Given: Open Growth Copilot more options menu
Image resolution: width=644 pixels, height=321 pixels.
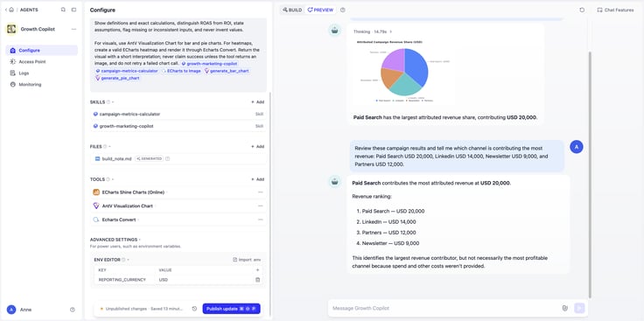Looking at the screenshot, I should click(73, 29).
